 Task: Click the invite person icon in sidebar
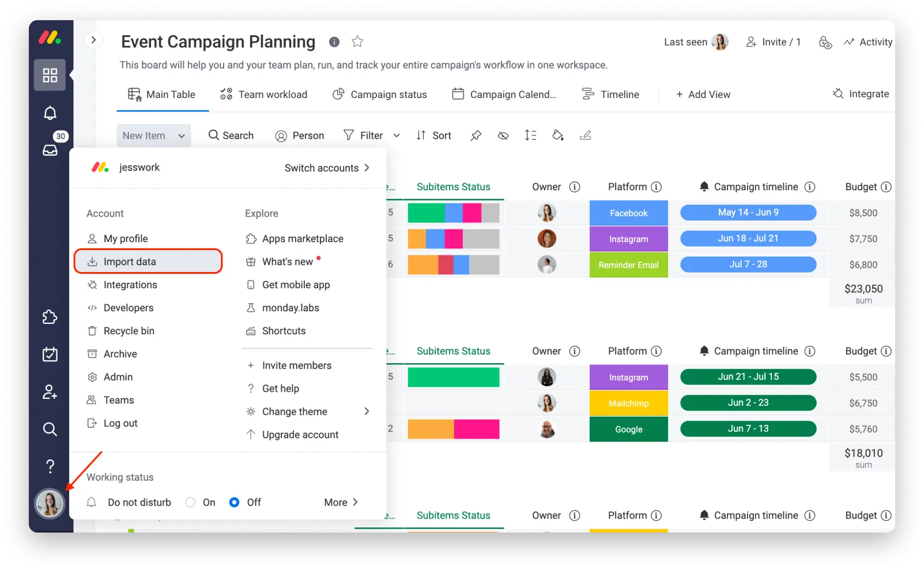[x=50, y=392]
